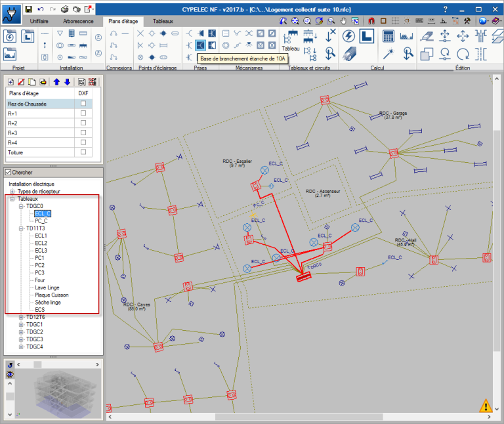Screen dimensions: 504x424
Task: Click the calculator icon in Calcul group
Action: 388,35
